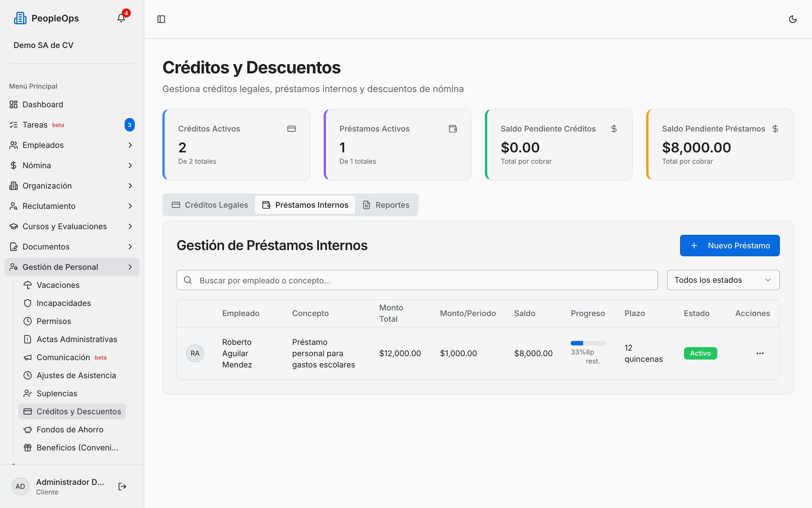The height and width of the screenshot is (508, 812).
Task: Click the 33% loan progress bar
Action: [x=588, y=343]
